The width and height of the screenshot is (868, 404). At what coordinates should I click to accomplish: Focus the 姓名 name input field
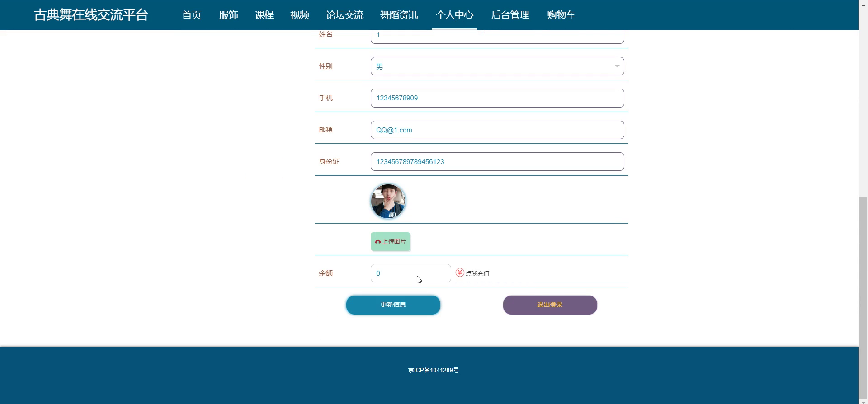pos(497,36)
